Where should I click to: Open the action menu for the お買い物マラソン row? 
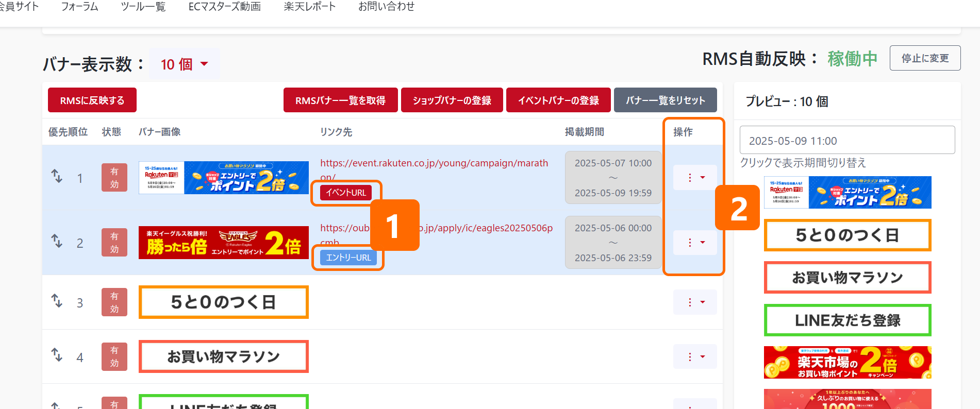(695, 356)
